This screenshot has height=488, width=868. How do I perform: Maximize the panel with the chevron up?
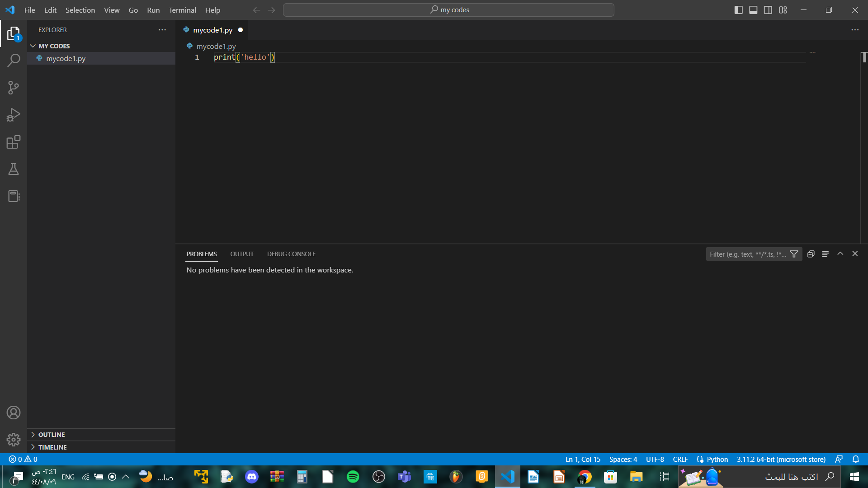click(x=840, y=254)
